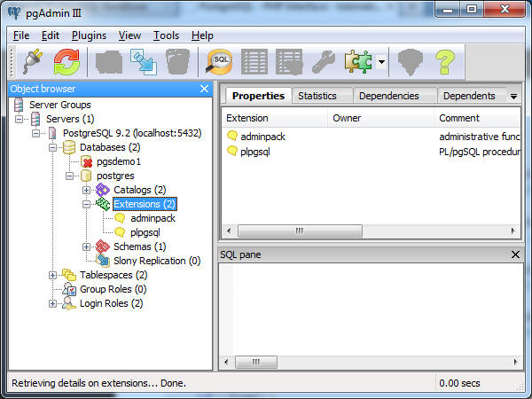532x399 pixels.
Task: Select the Login Roles (2) tree item
Action: 112,303
